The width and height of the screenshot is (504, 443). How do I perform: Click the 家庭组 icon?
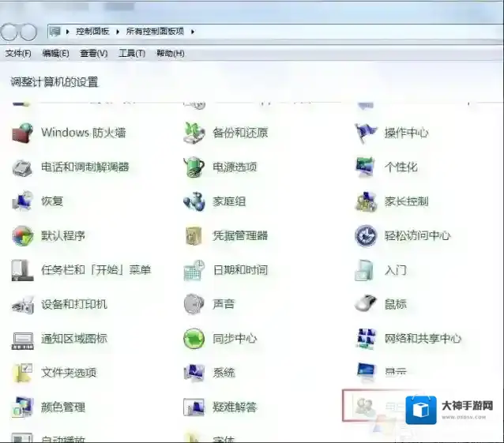click(x=194, y=201)
